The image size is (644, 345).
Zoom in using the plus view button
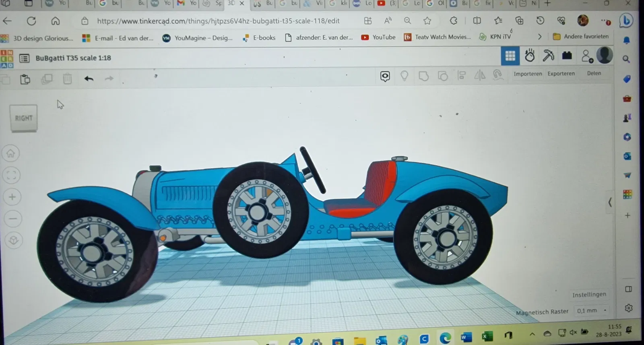(x=12, y=197)
